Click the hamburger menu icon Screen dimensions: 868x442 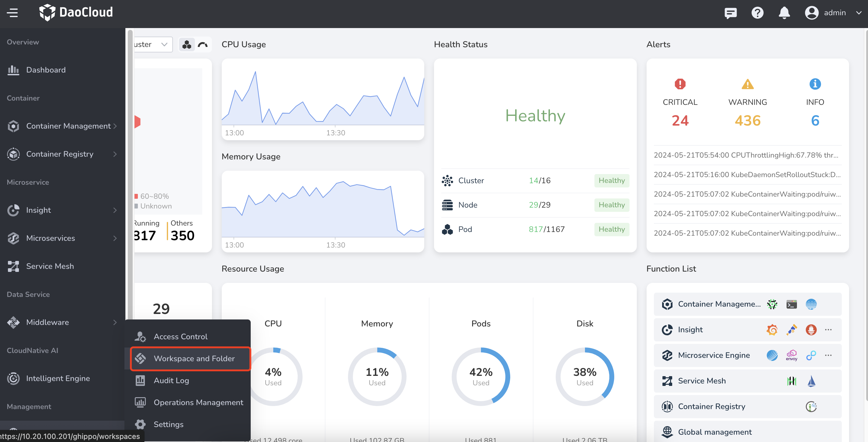[13, 13]
